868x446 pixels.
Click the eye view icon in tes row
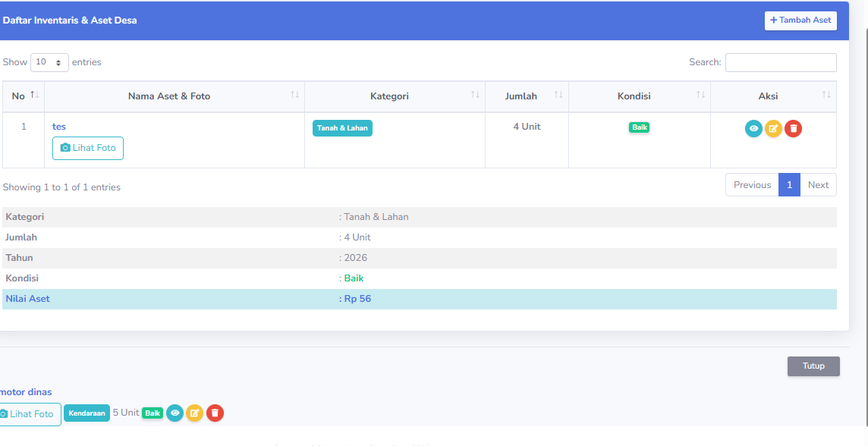pyautogui.click(x=753, y=129)
